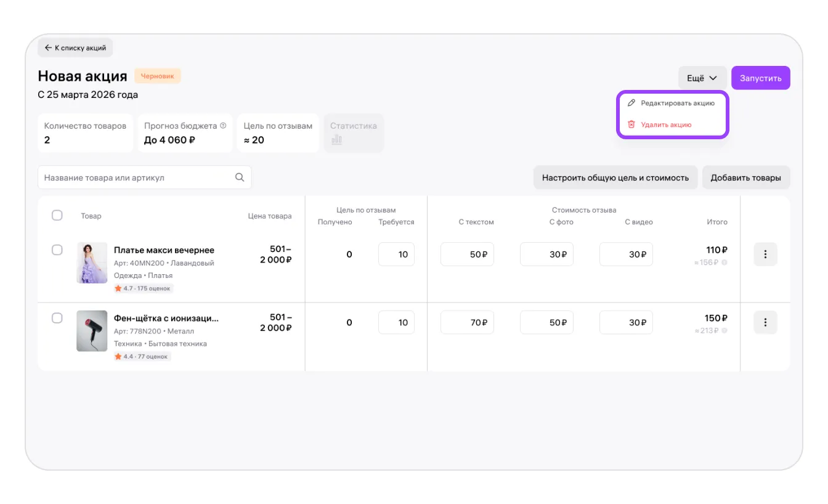Image resolution: width=828 pixels, height=504 pixels.
Task: Open three-dot menu for evening maxi dress
Action: coord(765,254)
